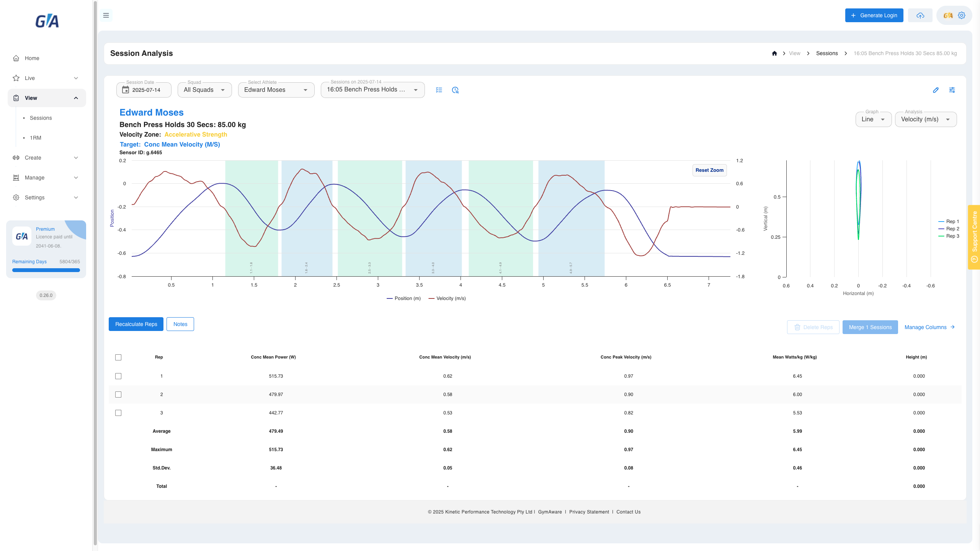The width and height of the screenshot is (980, 551).
Task: Open the Squad dropdown
Action: click(x=205, y=90)
